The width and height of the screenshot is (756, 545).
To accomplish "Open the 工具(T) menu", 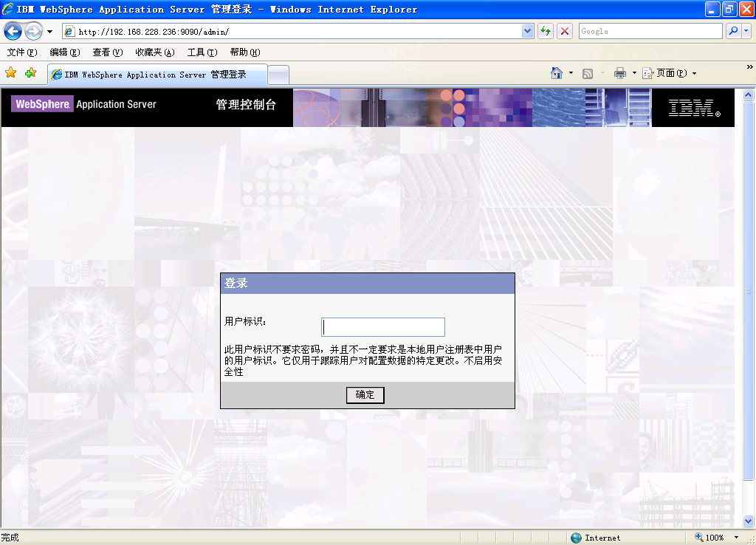I will click(x=202, y=52).
